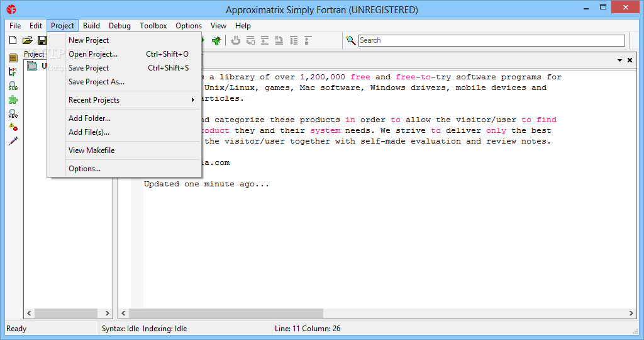Click the step over debug icon
644x340 pixels.
[265, 40]
